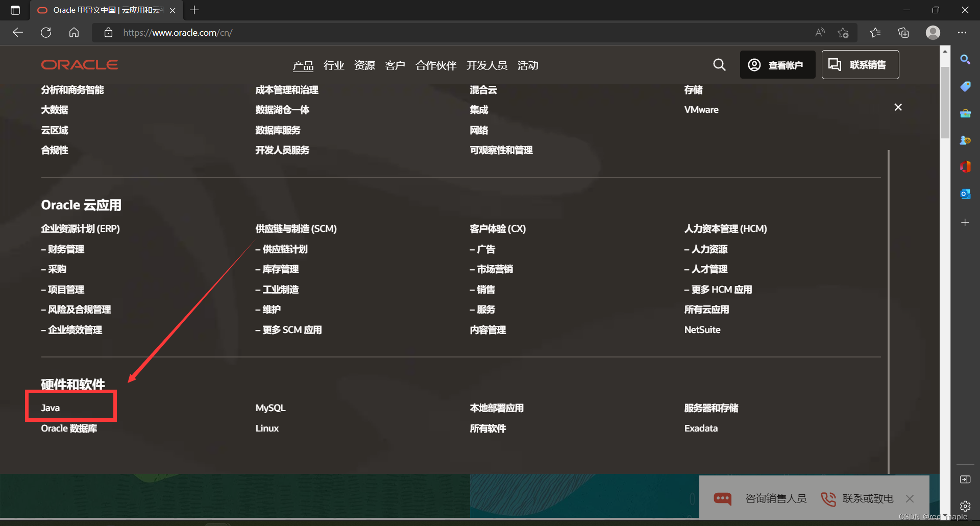Open the Java link
The height and width of the screenshot is (526, 980).
[51, 408]
